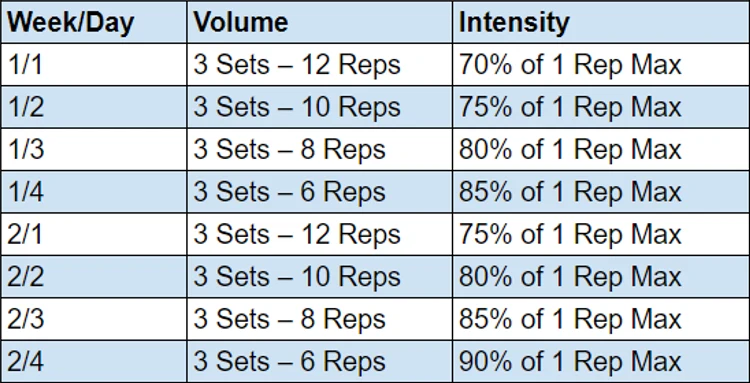Click the intensity cell in row 2/2
Screen dimensions: 750x383
[601, 277]
